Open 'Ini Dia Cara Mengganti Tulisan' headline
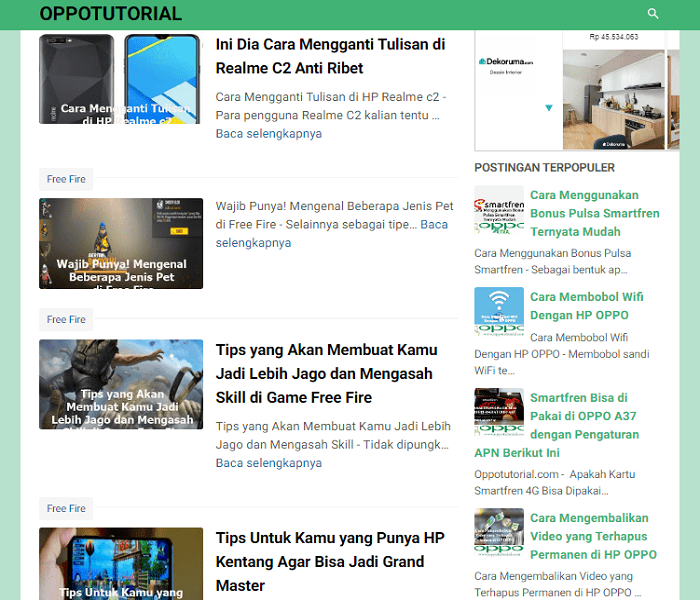 [330, 56]
